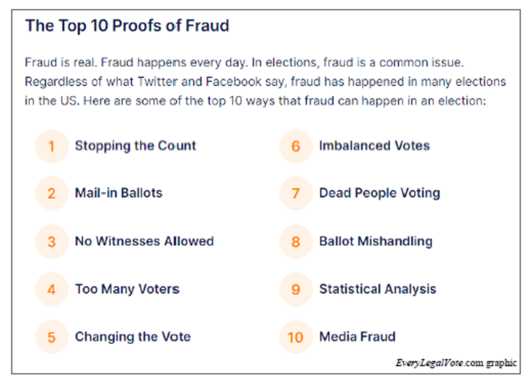Open Statistical Analysis entry
The image size is (529, 380).
point(378,289)
